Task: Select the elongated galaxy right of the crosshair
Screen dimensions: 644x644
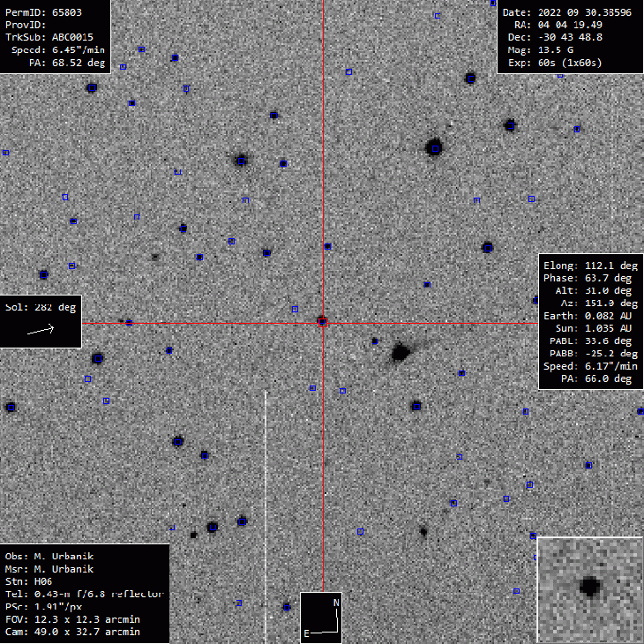Action: coord(401,353)
